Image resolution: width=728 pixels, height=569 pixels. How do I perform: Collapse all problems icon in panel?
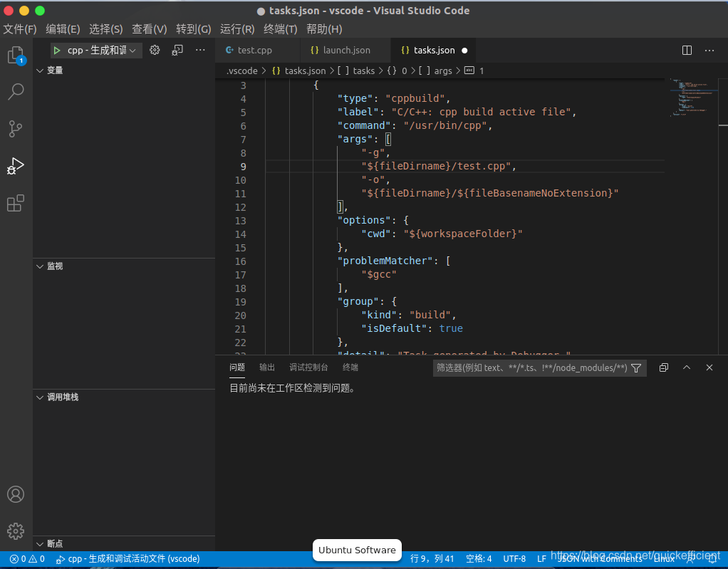(664, 367)
